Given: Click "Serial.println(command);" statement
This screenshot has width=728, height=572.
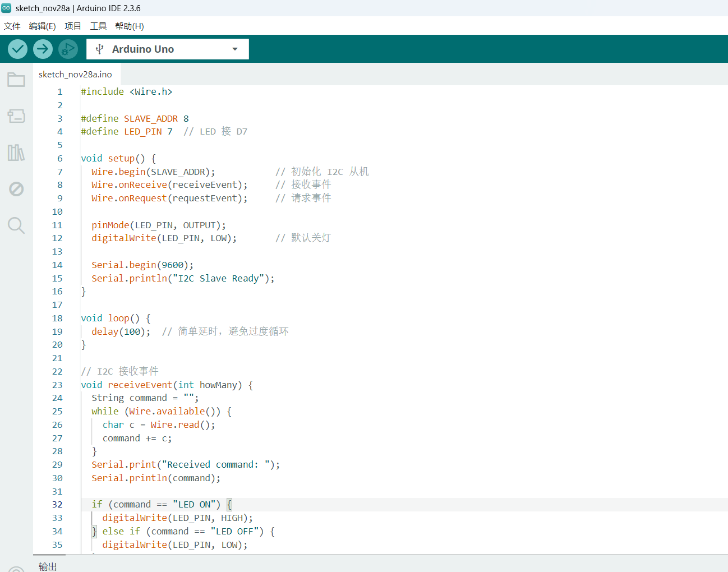Looking at the screenshot, I should tap(156, 478).
